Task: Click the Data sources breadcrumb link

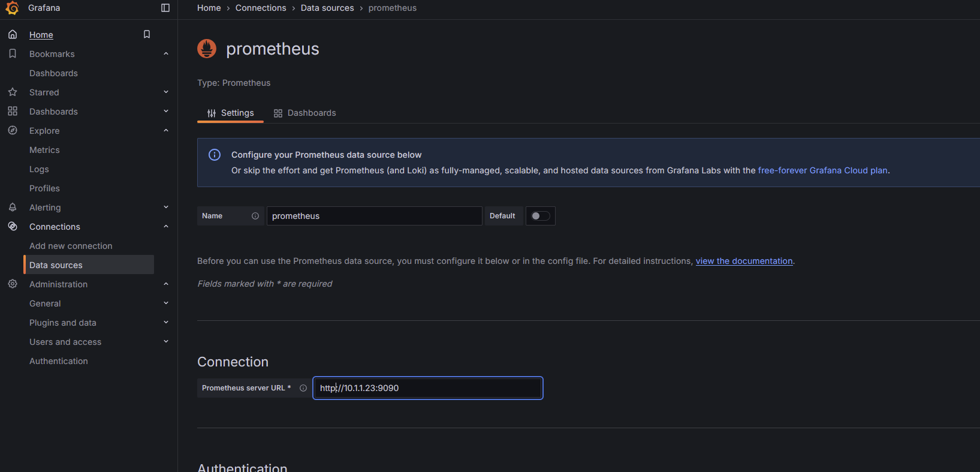Action: tap(327, 8)
